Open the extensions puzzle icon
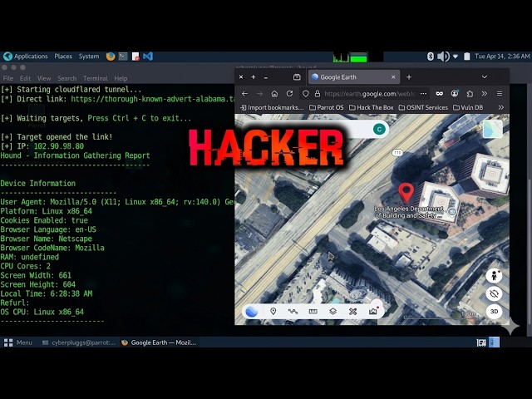532x399 pixels. point(470,94)
